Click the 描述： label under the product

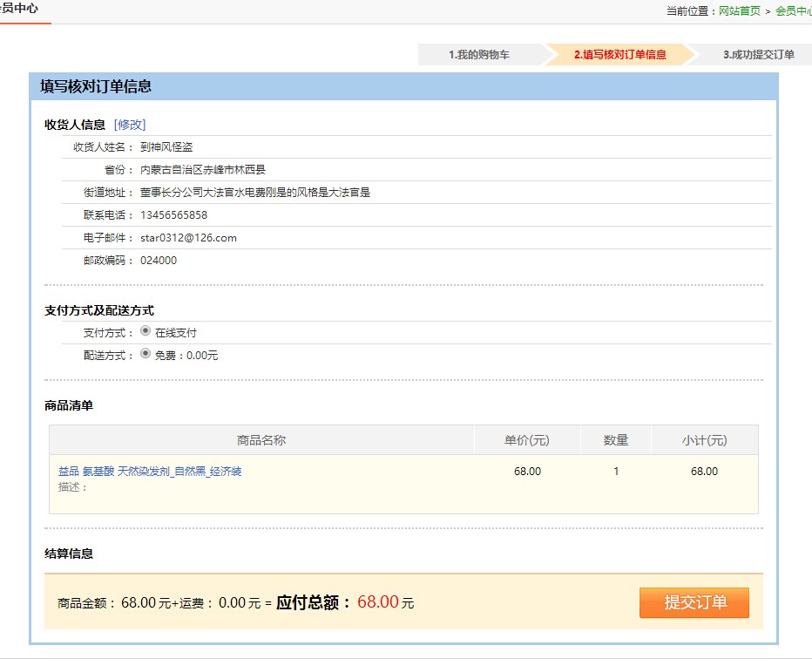tap(73, 487)
